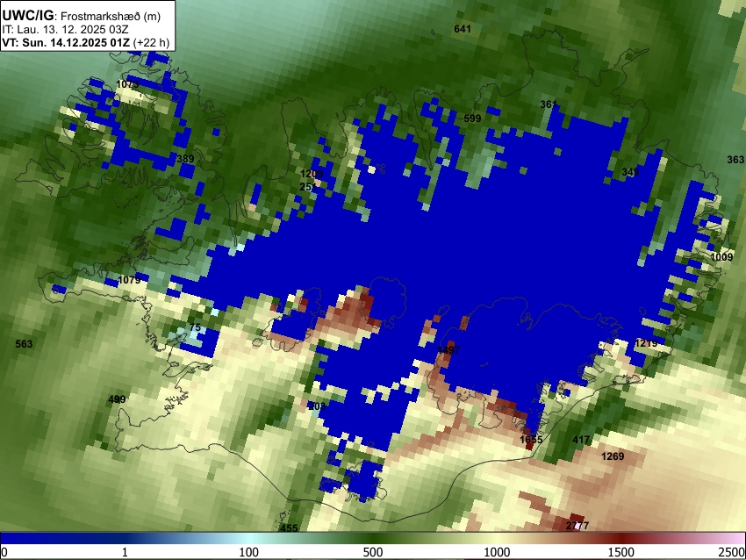
Task: Click the map value 1269
Action: [x=613, y=456]
